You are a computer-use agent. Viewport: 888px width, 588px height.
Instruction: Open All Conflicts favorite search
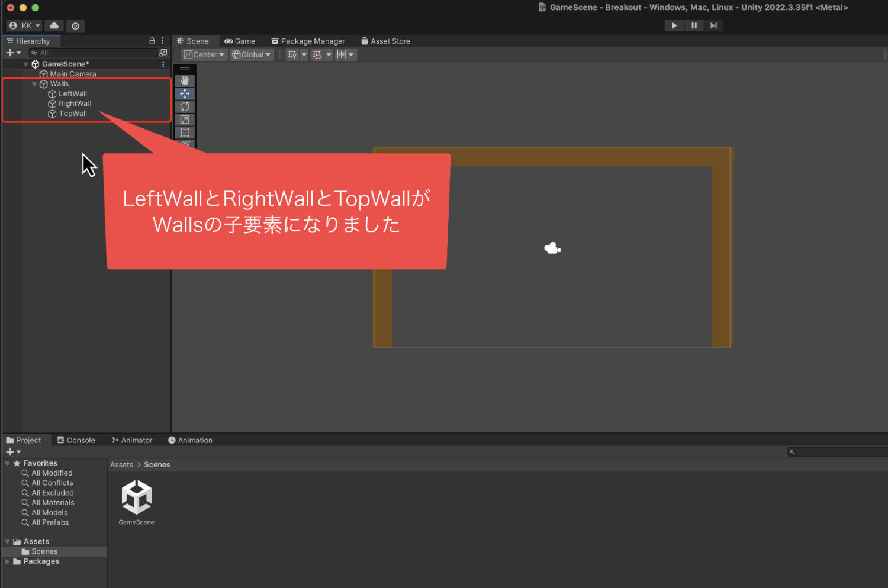[52, 483]
